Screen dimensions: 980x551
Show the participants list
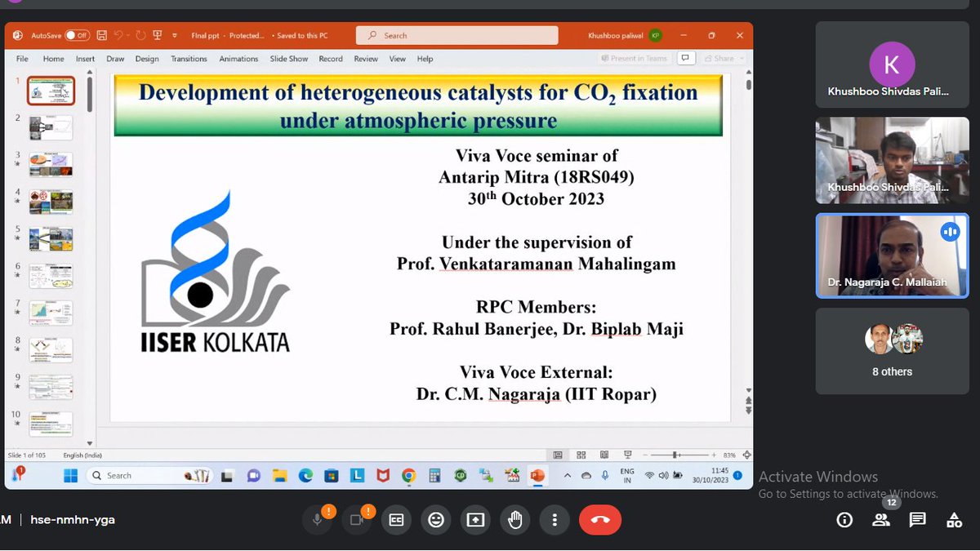[x=881, y=520]
